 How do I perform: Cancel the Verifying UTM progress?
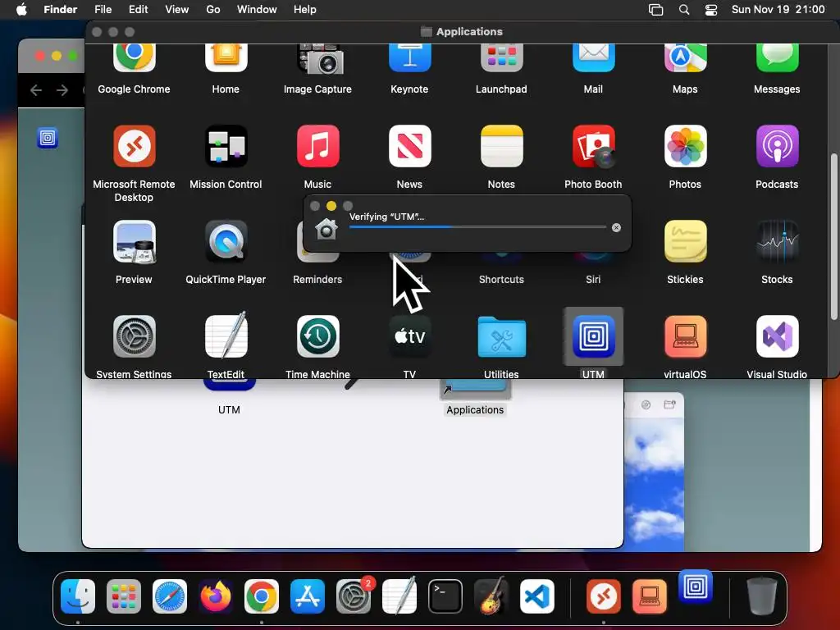617,228
